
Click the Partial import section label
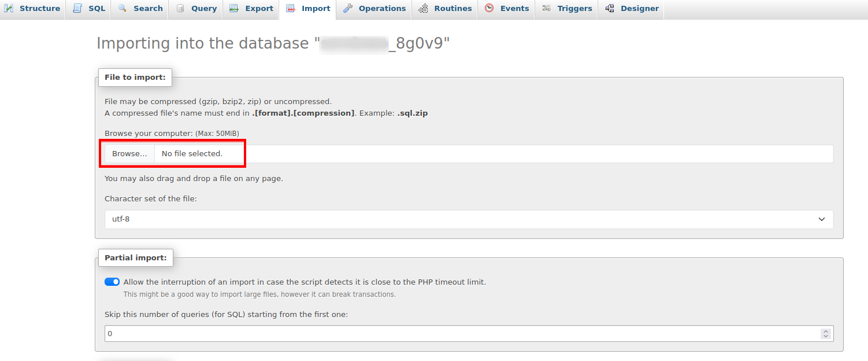click(136, 257)
